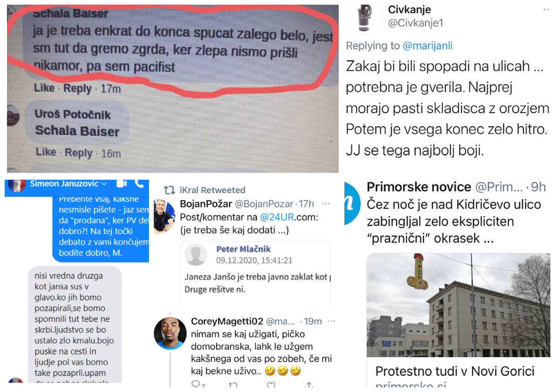The image size is (555, 392).
Task: Open the Civkanje tweet options menu
Action: [547, 9]
